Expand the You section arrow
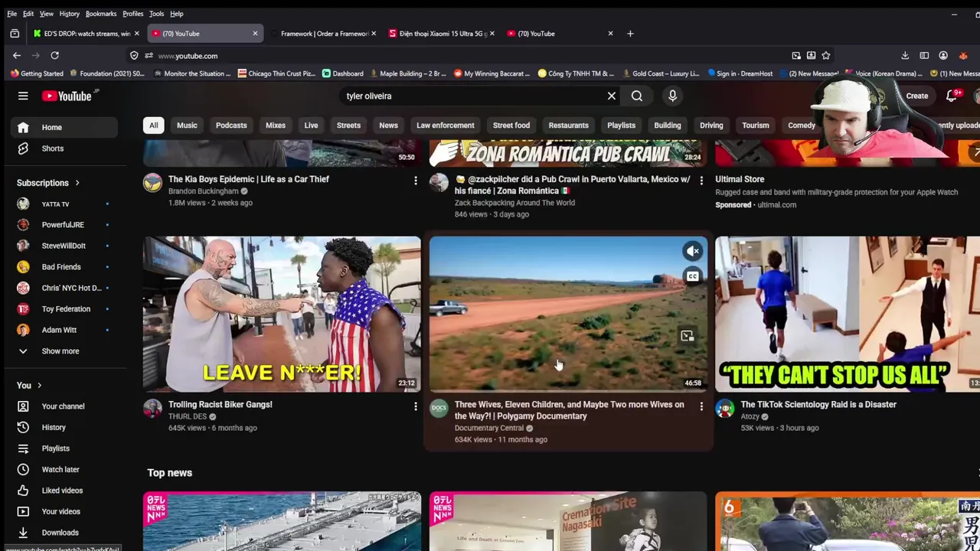This screenshot has height=551, width=980. [x=39, y=386]
